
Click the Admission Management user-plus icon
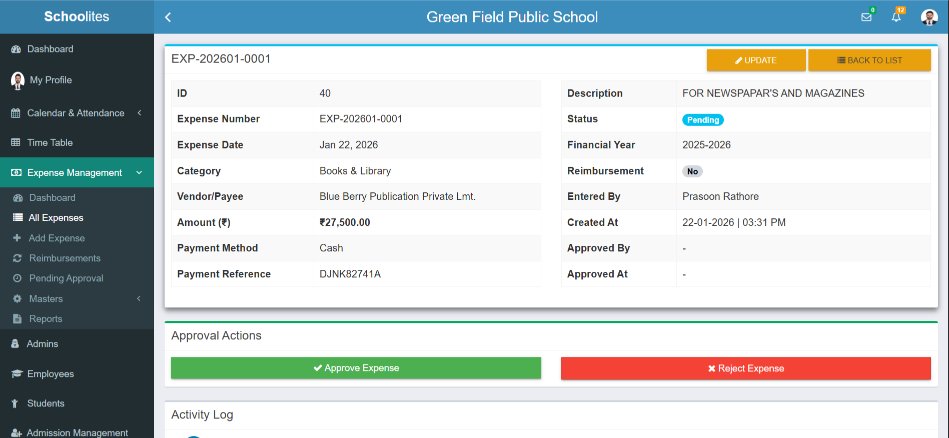point(17,433)
